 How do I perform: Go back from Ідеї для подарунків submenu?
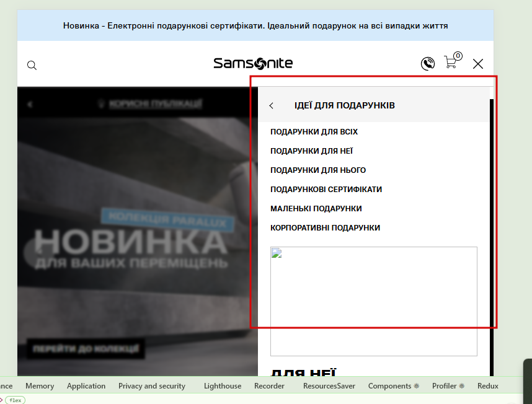(x=272, y=105)
